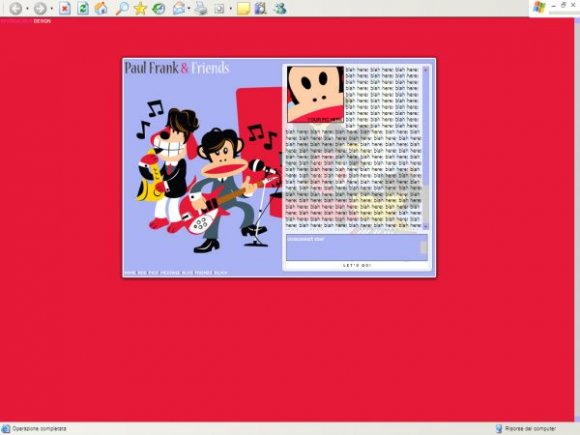The image size is (580, 435).
Task: Expand the Edit icon dropdown arrow
Action: coord(230,9)
